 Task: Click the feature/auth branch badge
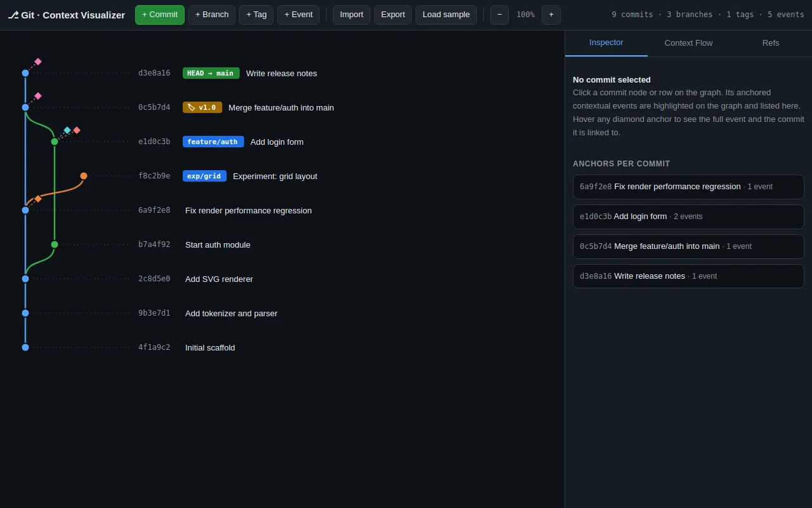(x=213, y=142)
